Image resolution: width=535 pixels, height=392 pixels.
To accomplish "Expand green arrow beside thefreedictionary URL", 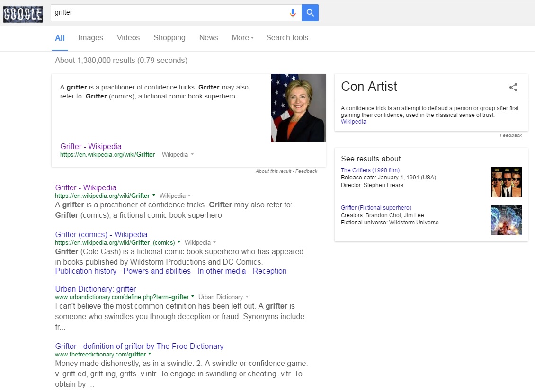I will (150, 354).
